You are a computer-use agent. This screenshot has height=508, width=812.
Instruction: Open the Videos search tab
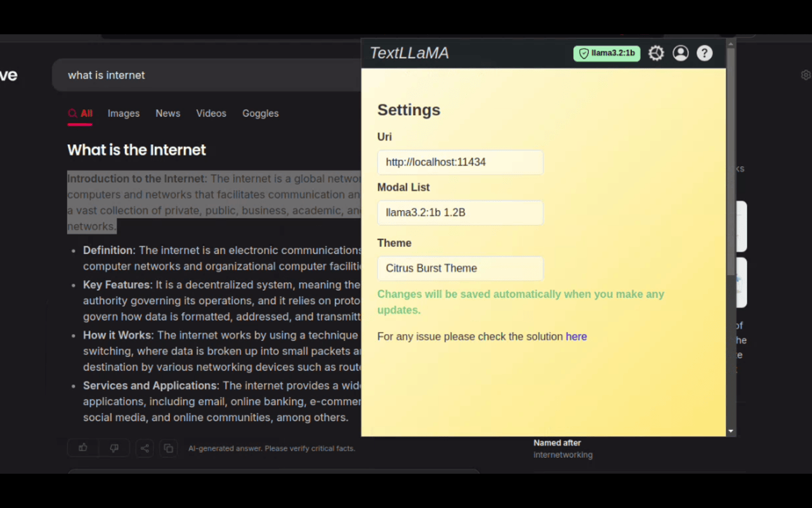coord(211,113)
